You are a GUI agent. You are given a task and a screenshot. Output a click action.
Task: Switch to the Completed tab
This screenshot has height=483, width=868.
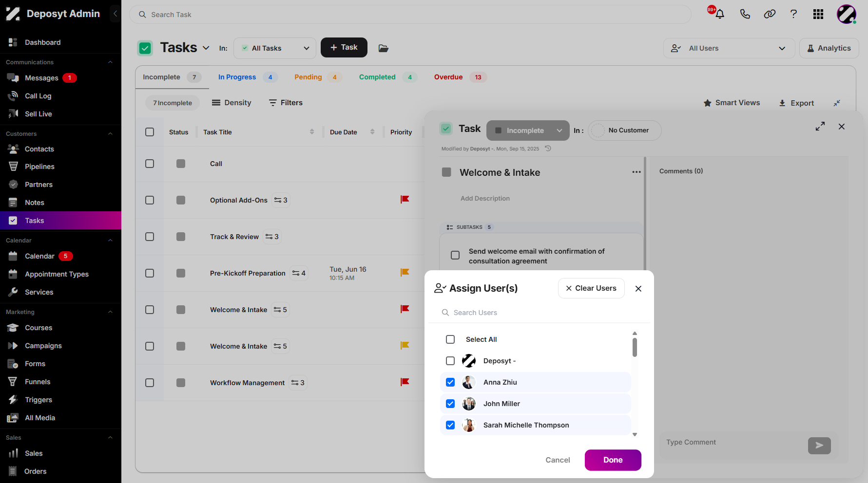388,77
